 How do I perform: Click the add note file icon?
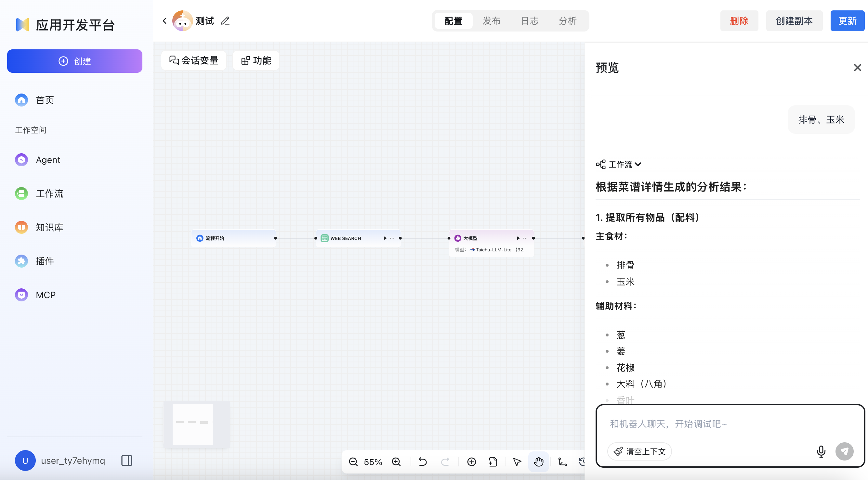click(x=493, y=462)
